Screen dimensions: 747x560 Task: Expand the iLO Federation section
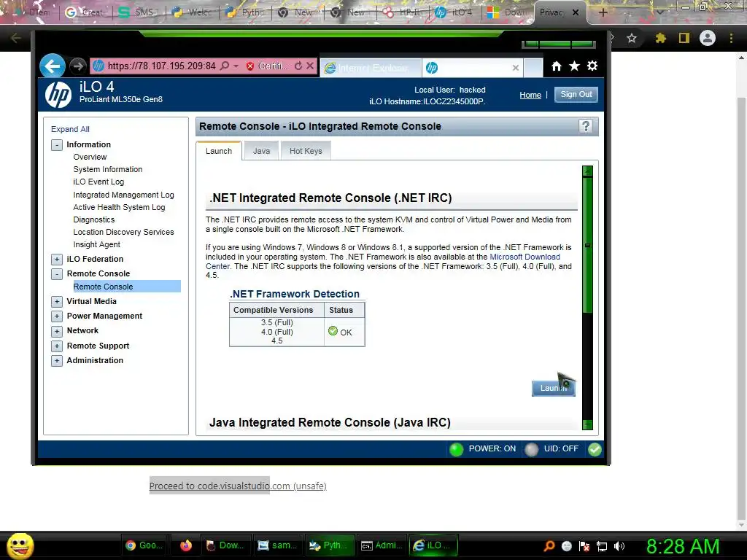[57, 259]
